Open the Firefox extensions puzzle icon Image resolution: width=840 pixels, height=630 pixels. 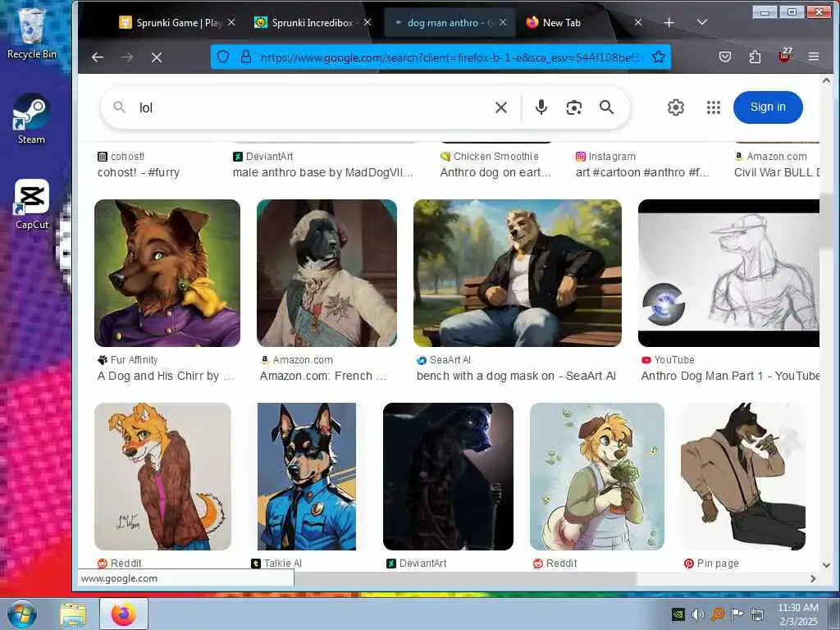[755, 57]
